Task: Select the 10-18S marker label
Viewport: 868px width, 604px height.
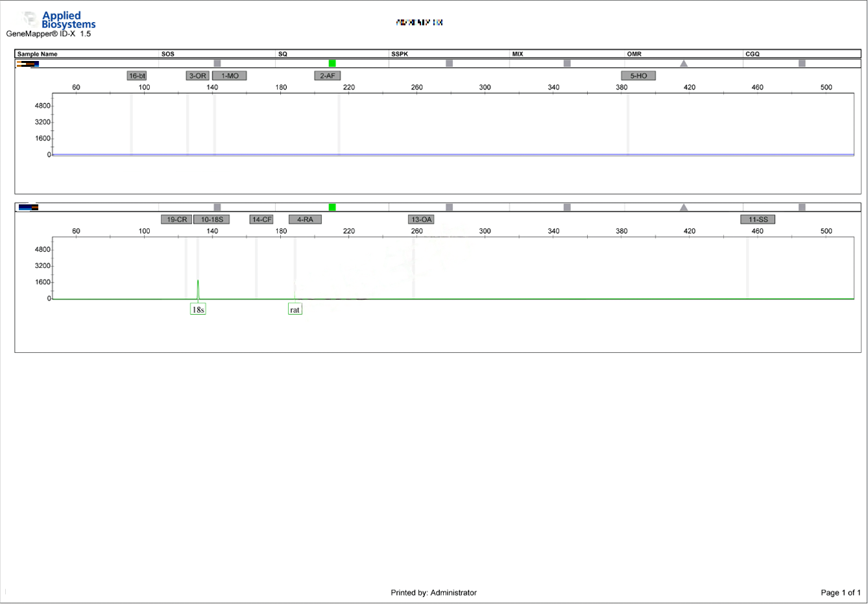Action: tap(211, 220)
